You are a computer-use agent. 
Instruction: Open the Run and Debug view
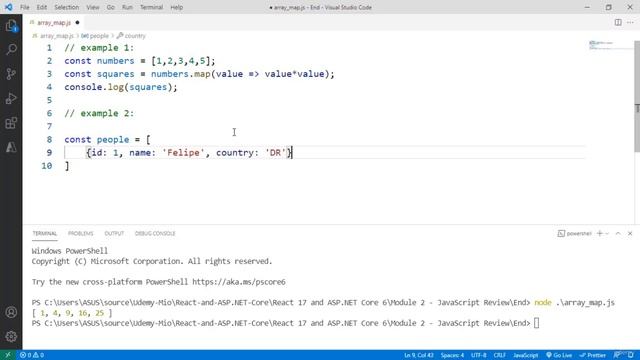point(11,98)
